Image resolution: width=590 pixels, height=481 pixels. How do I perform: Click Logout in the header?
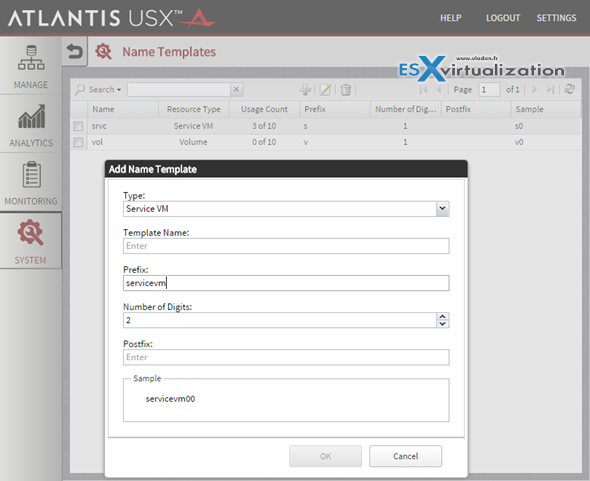(503, 18)
